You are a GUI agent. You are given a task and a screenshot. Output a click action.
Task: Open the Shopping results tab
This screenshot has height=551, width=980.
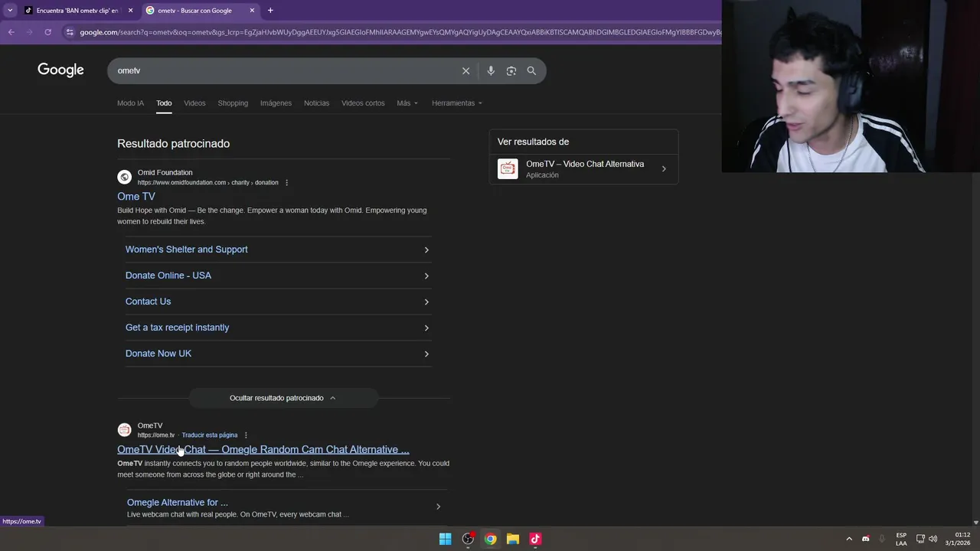(233, 103)
